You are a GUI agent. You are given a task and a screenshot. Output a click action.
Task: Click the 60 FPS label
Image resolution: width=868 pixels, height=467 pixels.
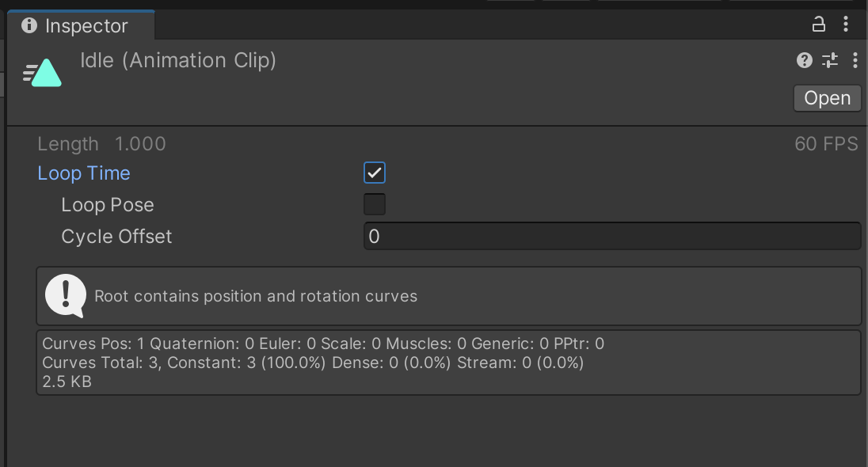coord(826,144)
